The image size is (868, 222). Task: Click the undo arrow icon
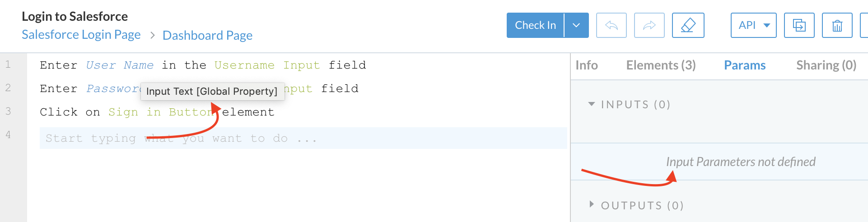[x=611, y=25]
